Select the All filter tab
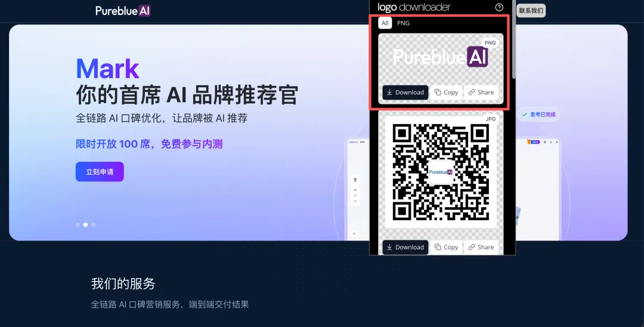Screen dimensions: 644x327 point(385,23)
